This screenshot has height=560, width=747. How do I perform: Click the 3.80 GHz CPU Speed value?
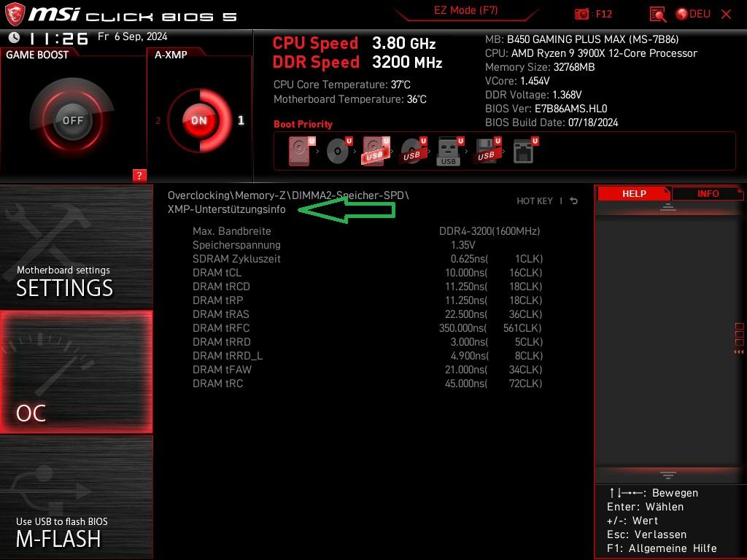point(403,43)
